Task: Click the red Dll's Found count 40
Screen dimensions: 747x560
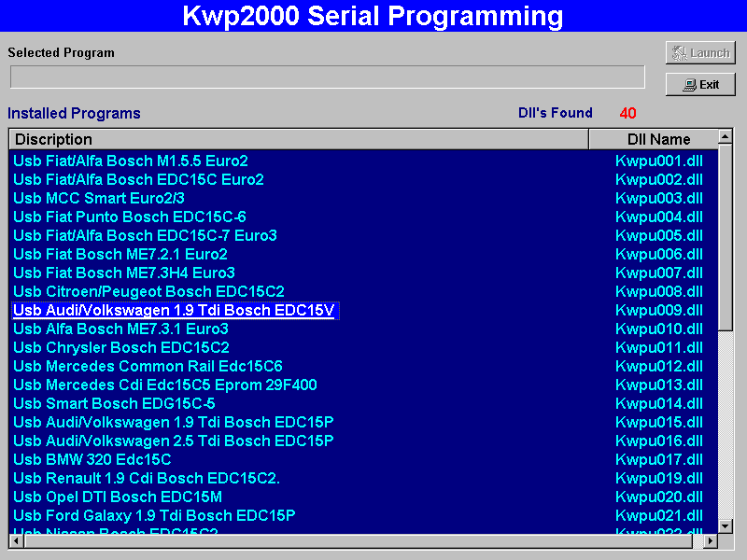Action: click(x=627, y=113)
